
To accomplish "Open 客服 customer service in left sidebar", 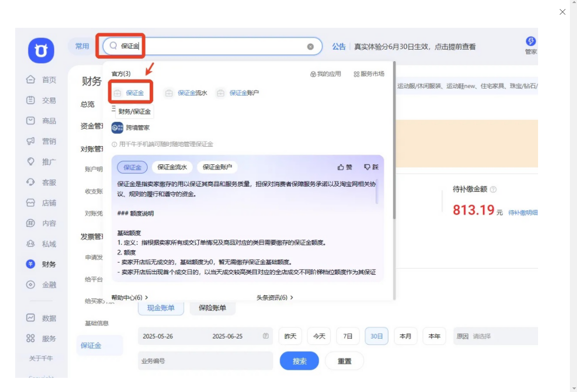I will click(x=41, y=182).
